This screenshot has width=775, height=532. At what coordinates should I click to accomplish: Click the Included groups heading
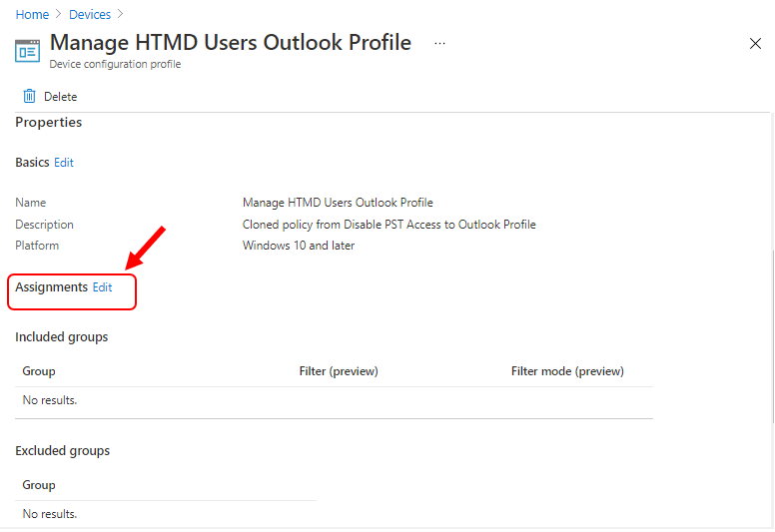point(62,337)
